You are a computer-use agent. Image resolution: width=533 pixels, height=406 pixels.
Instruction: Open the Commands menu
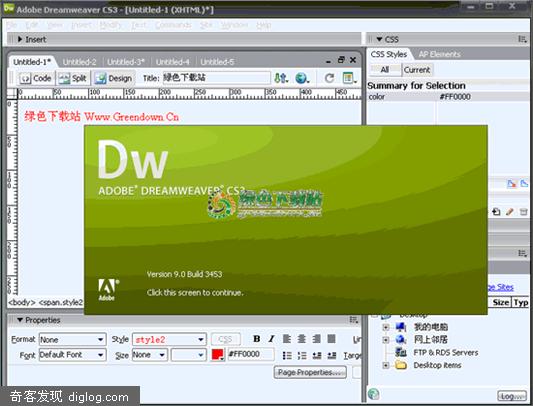click(173, 25)
